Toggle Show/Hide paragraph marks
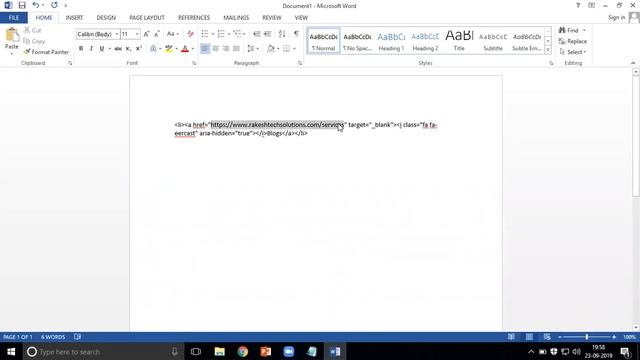 [x=296, y=34]
